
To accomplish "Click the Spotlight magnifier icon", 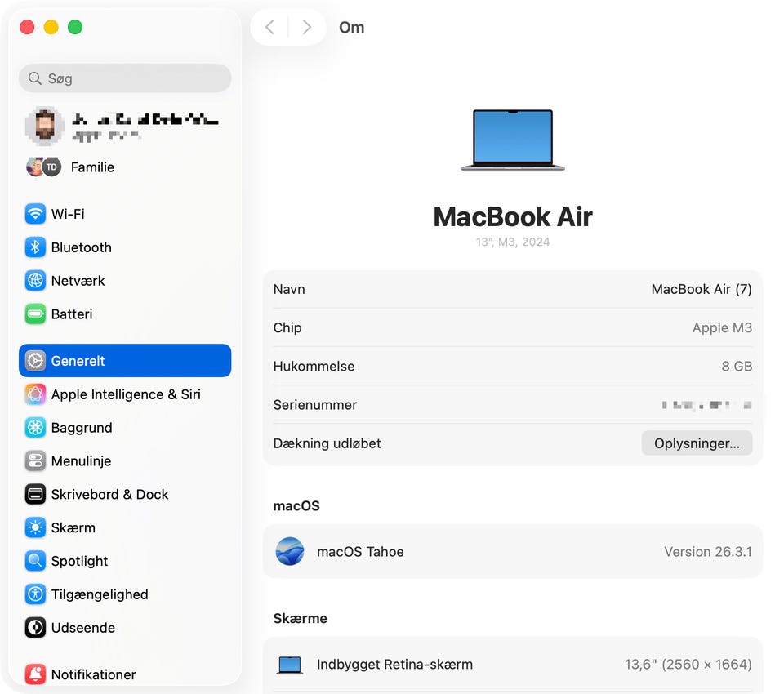I will pyautogui.click(x=35, y=561).
